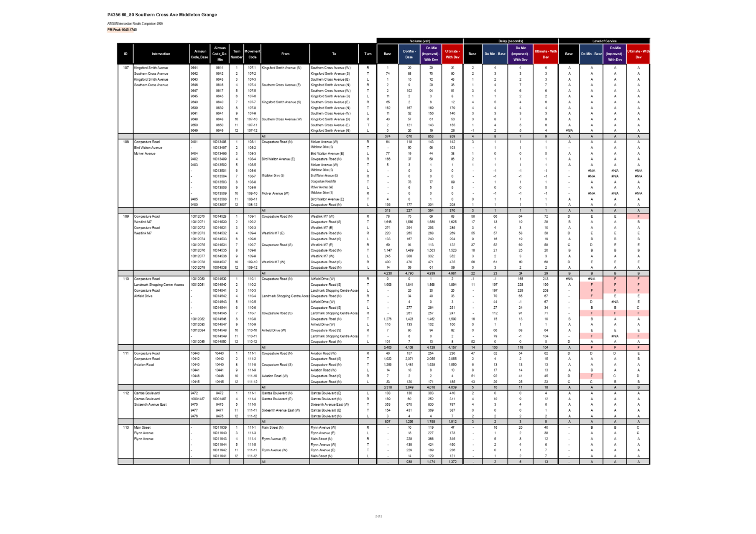Select 'Aviation Road' in the Intersection column
The width and height of the screenshot is (756, 534).
tap(144, 365)
